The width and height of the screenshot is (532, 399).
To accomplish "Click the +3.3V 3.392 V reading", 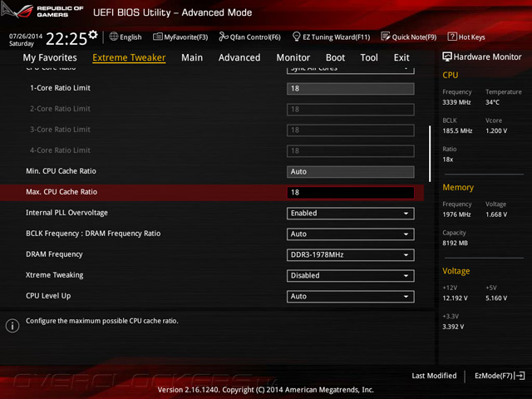I will (453, 327).
